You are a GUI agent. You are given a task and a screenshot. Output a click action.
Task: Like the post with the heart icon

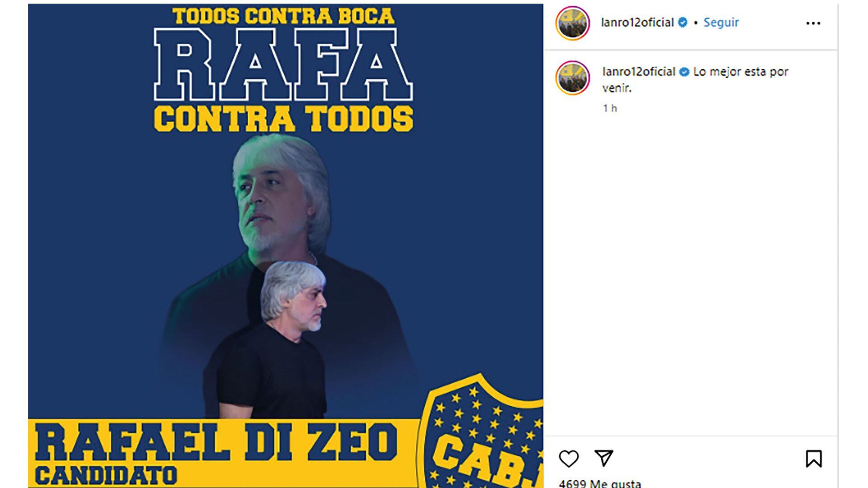click(x=568, y=459)
